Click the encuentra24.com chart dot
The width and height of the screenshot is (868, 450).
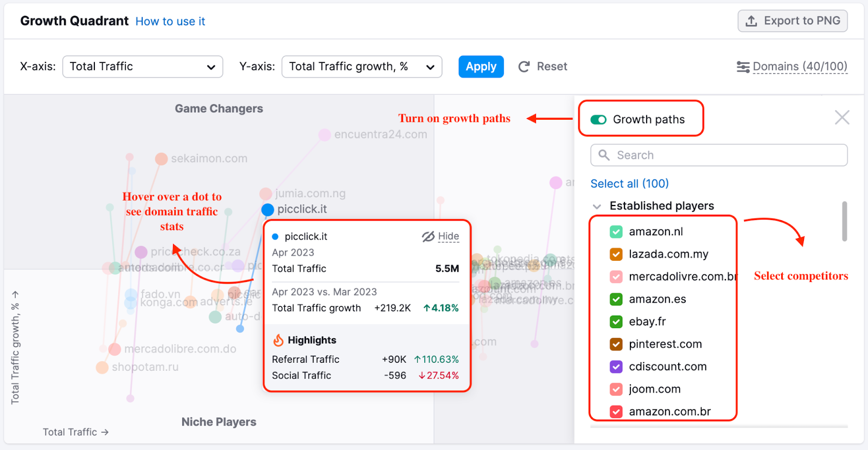coord(324,134)
